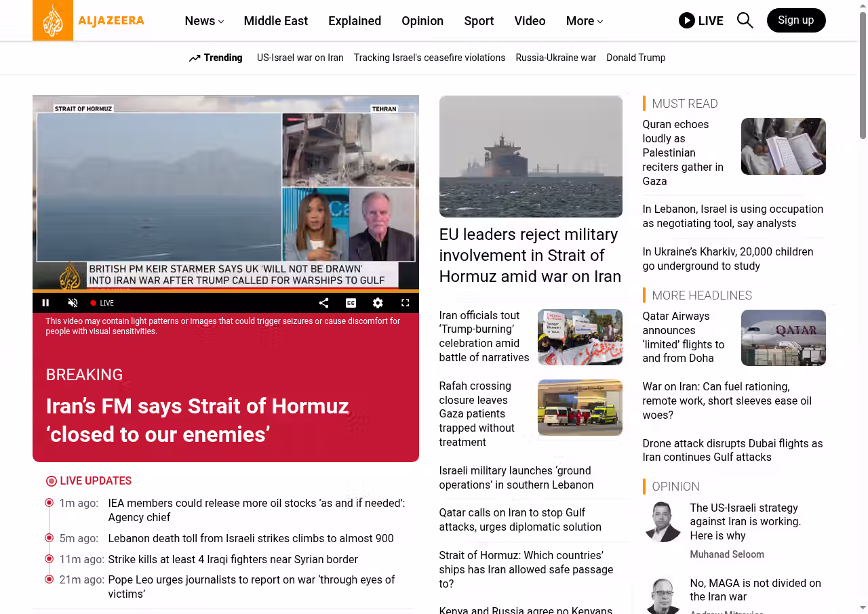Go to the Opinion section
Screen dimensions: 868x614
click(422, 21)
